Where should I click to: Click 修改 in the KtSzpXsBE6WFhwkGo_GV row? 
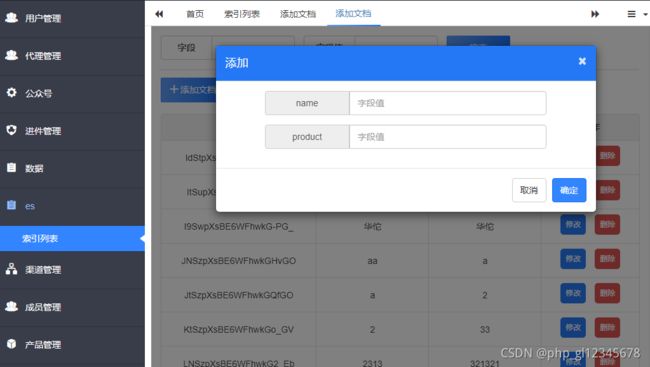[x=573, y=328]
